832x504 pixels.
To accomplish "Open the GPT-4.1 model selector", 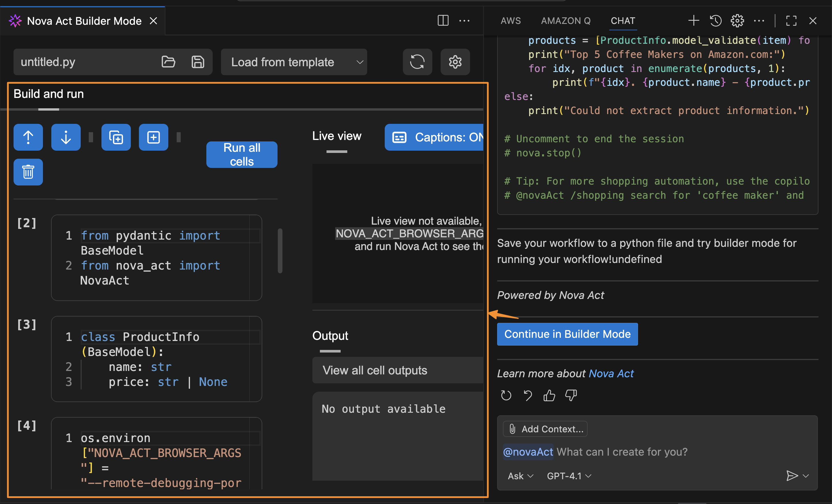I will coord(569,476).
